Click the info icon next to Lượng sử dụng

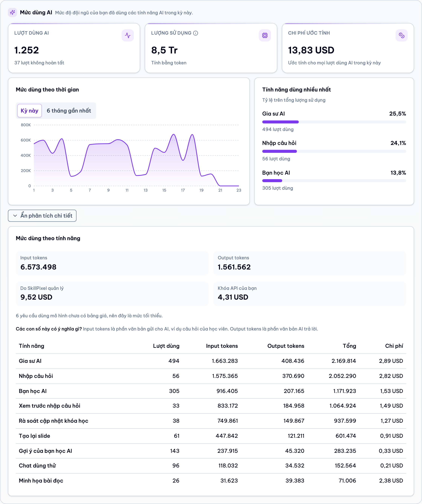196,33
